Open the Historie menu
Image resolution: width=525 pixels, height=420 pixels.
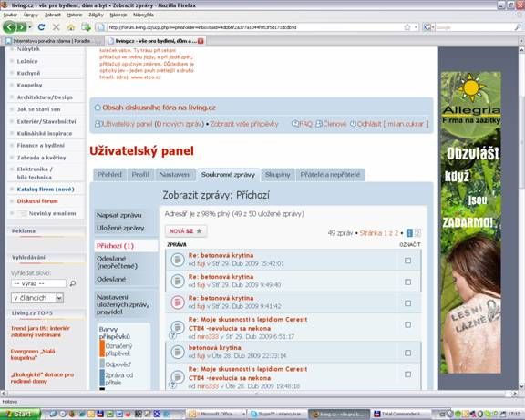click(75, 15)
